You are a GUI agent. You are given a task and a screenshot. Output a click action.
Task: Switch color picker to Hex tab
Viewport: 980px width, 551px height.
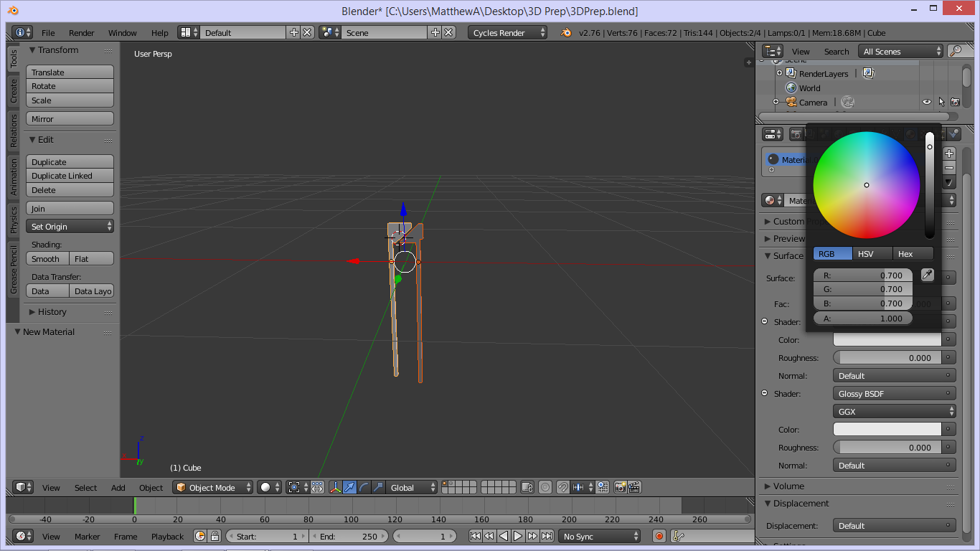pyautogui.click(x=913, y=253)
